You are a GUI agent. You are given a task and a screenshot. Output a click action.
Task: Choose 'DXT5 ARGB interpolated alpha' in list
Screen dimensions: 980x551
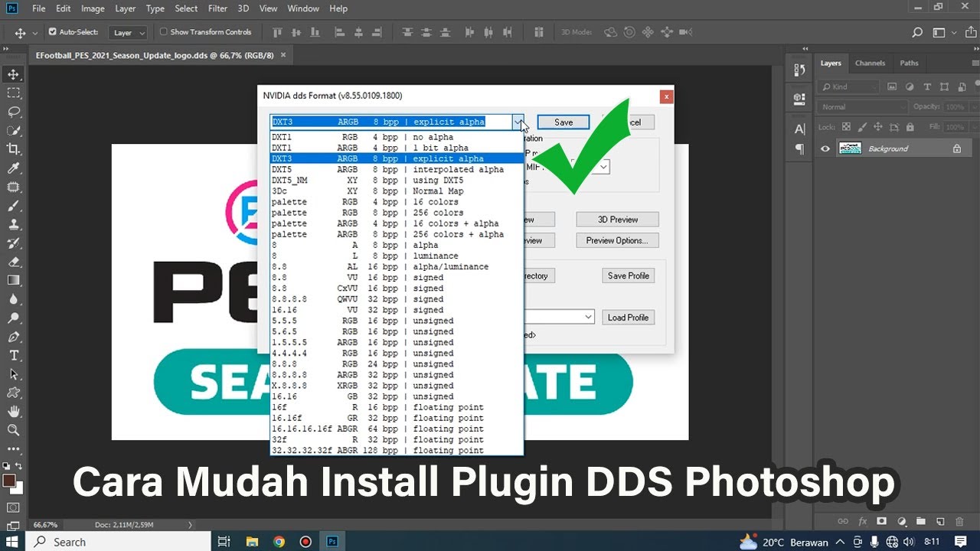[x=397, y=170]
